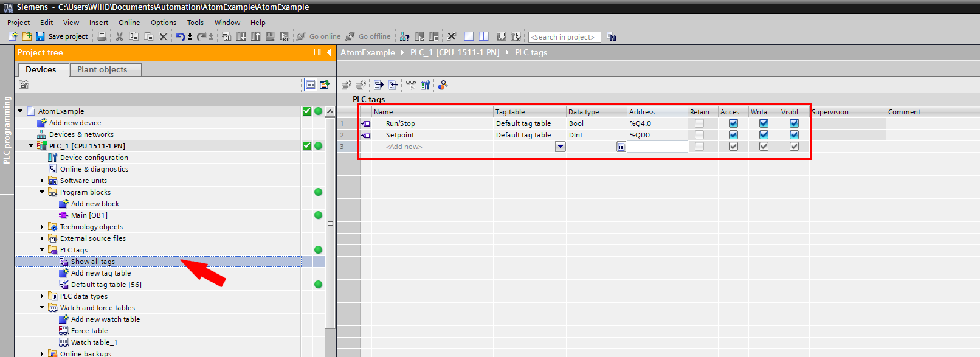Collapse the Project tree panel arrow
This screenshot has width=980, height=357.
click(329, 52)
